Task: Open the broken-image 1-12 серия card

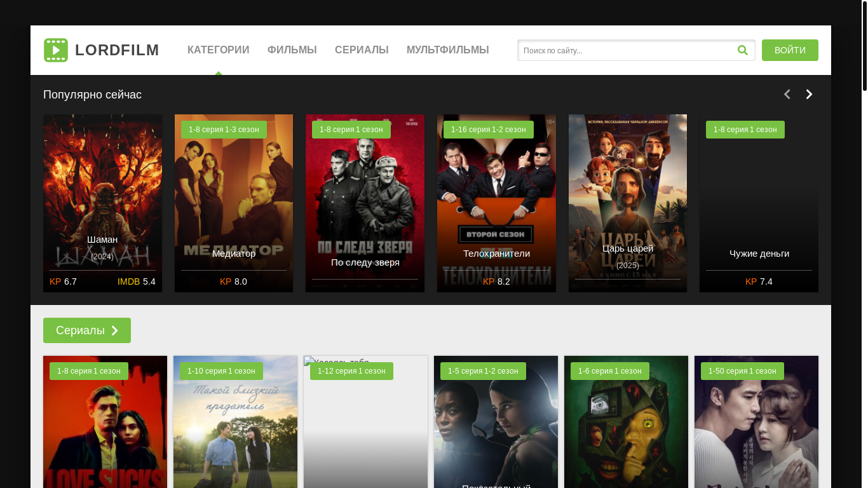Action: click(x=365, y=422)
